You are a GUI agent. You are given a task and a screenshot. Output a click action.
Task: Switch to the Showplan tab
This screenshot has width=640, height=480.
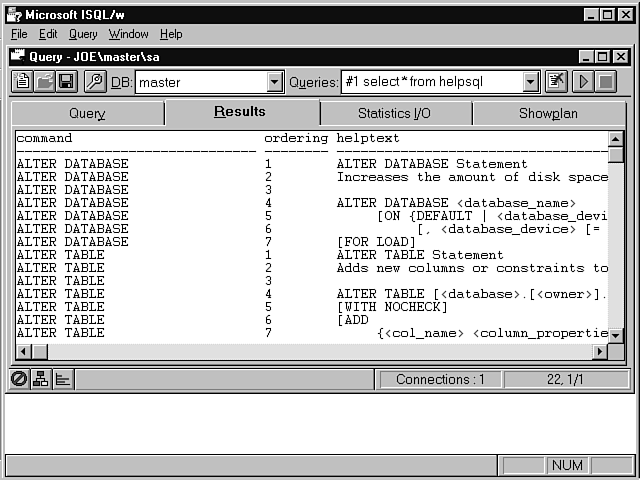(547, 113)
